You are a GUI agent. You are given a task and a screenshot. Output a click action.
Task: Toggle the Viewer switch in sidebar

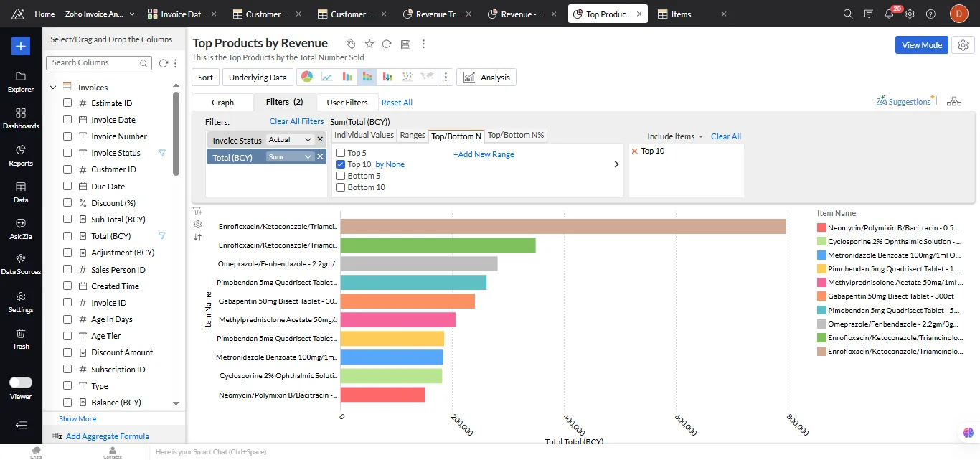[21, 382]
